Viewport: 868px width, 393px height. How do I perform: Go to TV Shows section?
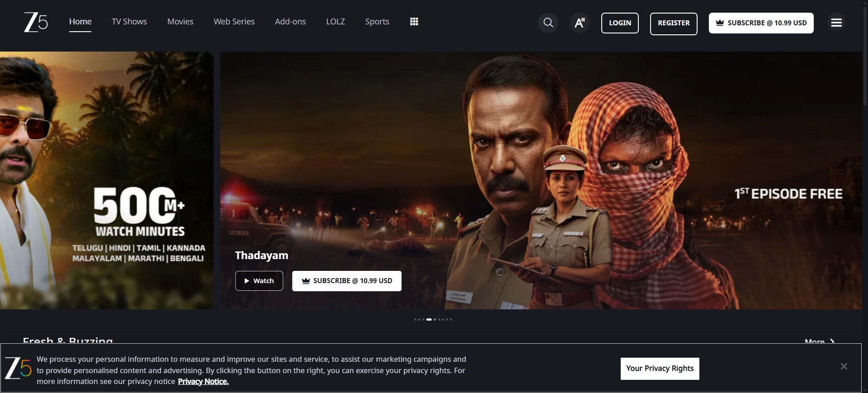(x=129, y=22)
